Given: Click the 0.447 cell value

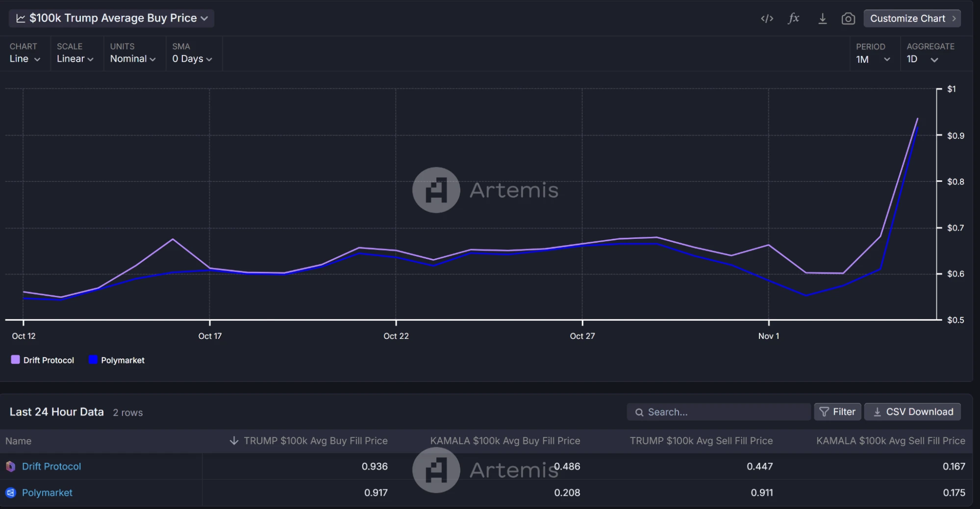Looking at the screenshot, I should coord(759,466).
